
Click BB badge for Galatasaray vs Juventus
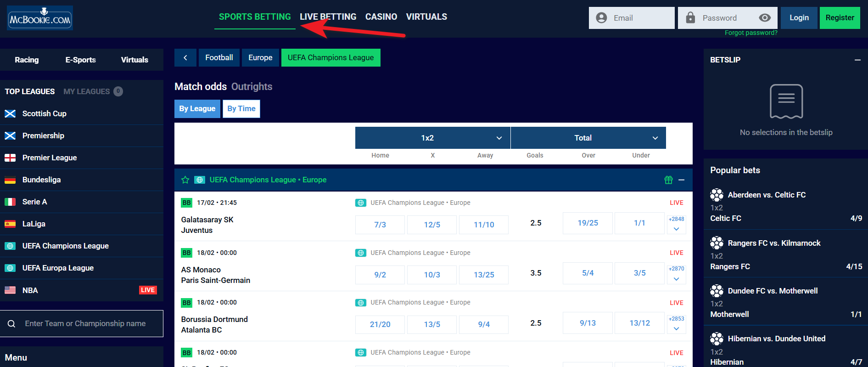pos(186,203)
